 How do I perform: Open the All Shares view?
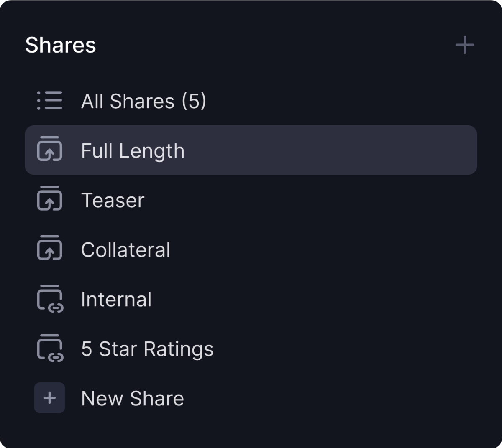pos(144,101)
